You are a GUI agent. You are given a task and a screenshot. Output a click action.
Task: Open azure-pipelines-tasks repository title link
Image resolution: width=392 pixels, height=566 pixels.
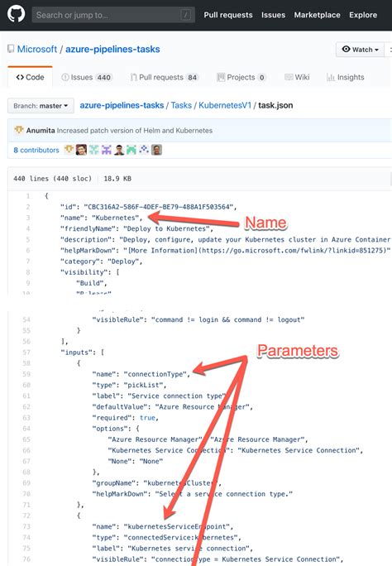[112, 49]
